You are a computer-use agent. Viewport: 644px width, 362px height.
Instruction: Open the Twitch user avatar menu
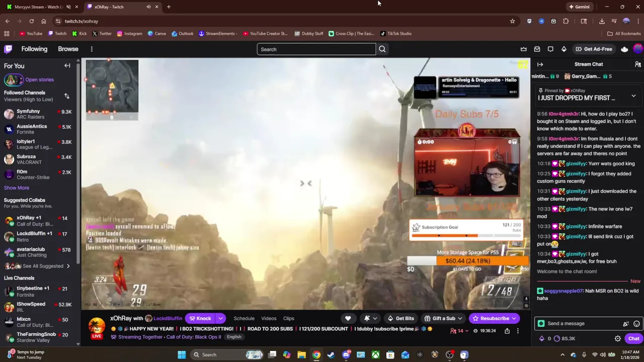[x=638, y=49]
